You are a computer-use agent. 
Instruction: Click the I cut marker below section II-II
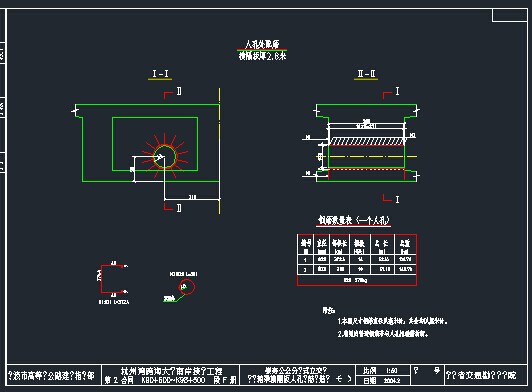pos(392,199)
